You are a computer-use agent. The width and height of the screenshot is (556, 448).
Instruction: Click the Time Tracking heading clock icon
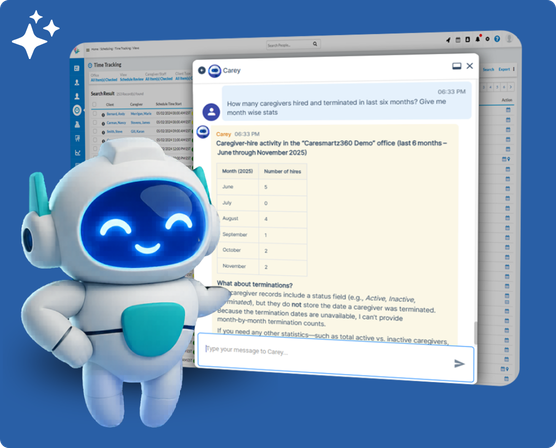coord(90,65)
